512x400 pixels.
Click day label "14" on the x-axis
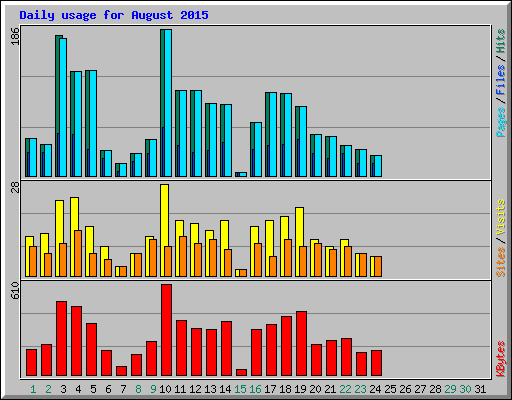tap(225, 389)
